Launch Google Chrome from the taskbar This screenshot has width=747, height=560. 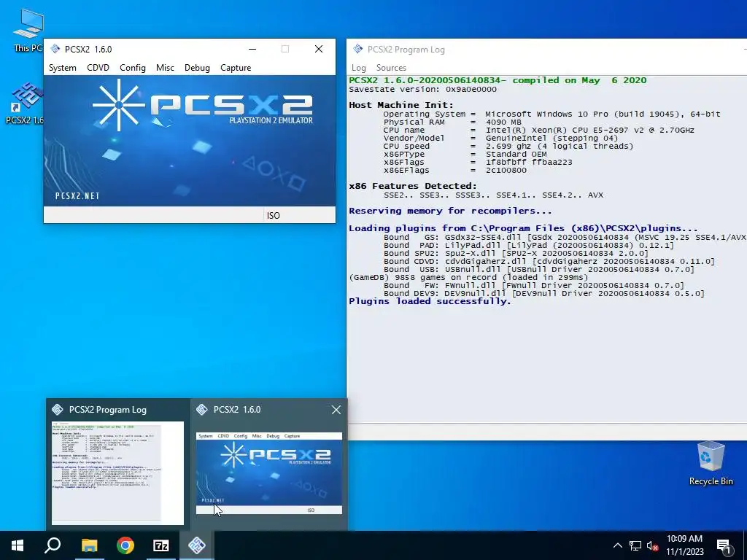125,545
